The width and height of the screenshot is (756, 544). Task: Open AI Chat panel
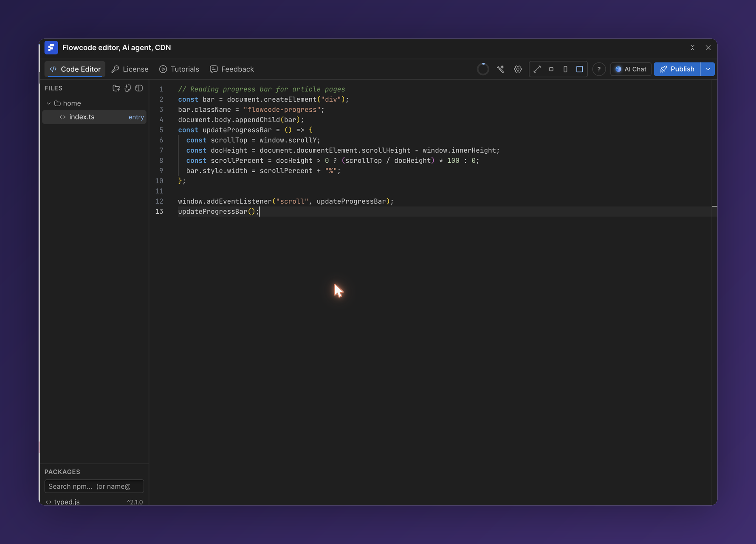point(631,69)
